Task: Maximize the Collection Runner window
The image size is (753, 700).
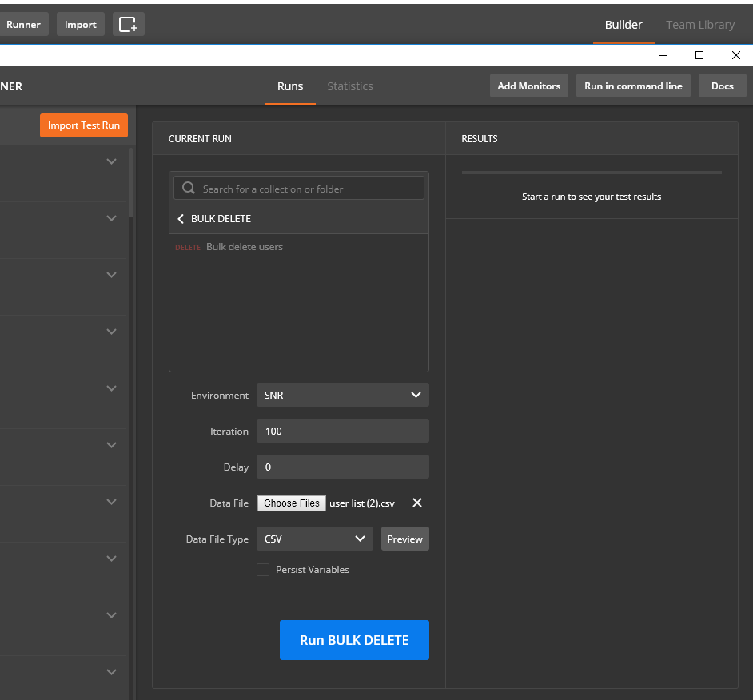Action: coord(699,55)
